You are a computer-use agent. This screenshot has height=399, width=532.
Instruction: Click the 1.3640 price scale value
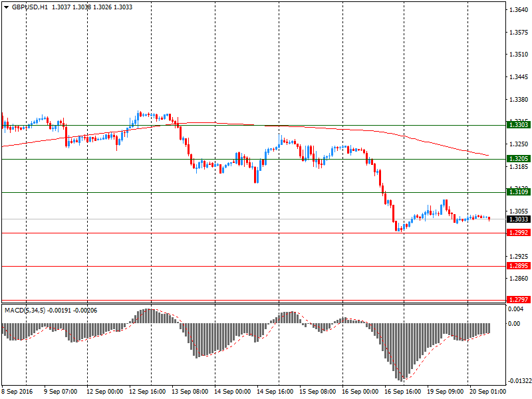[519, 10]
